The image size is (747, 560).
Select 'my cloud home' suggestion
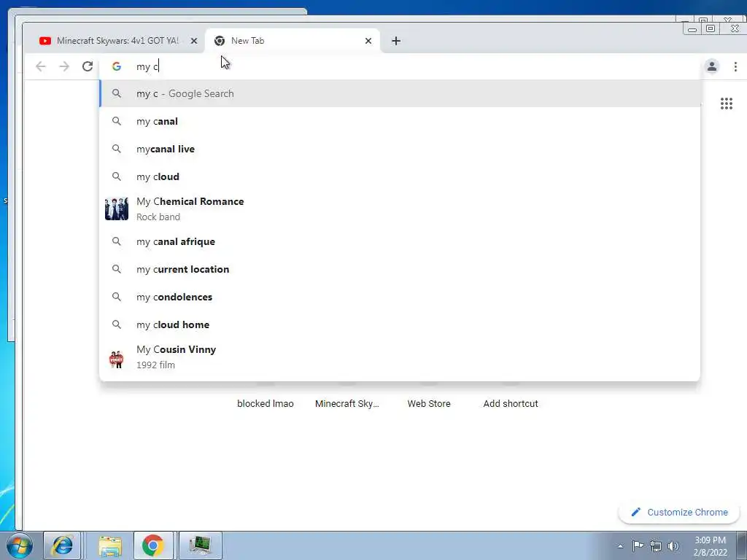coord(400,324)
